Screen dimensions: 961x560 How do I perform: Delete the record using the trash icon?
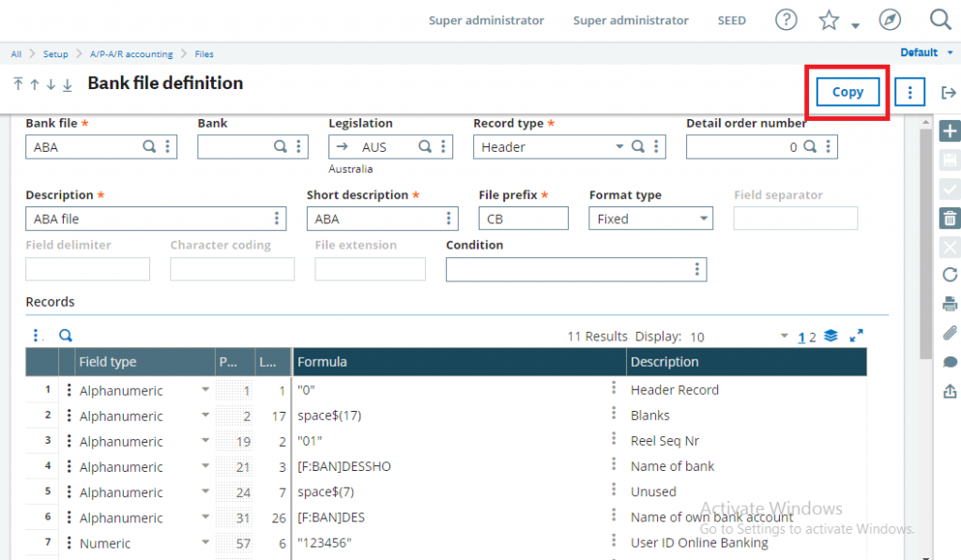click(949, 218)
